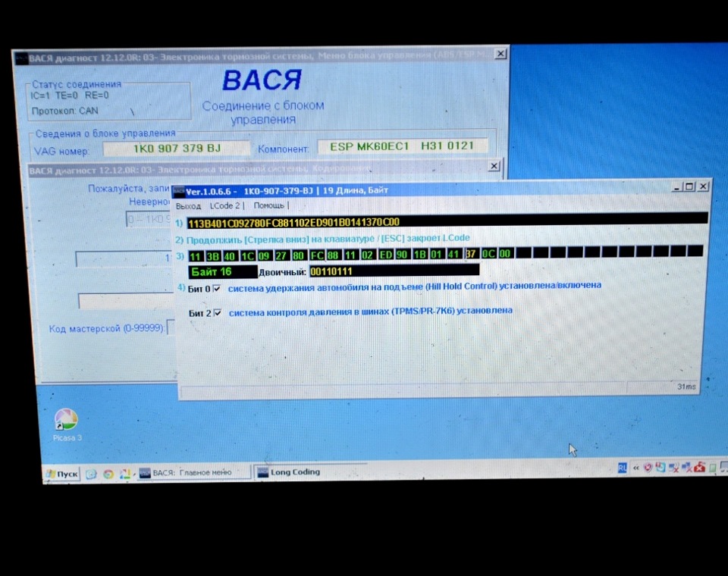The image size is (728, 576).
Task: Click the first quick launch icon beside Пуск
Action: tap(92, 474)
